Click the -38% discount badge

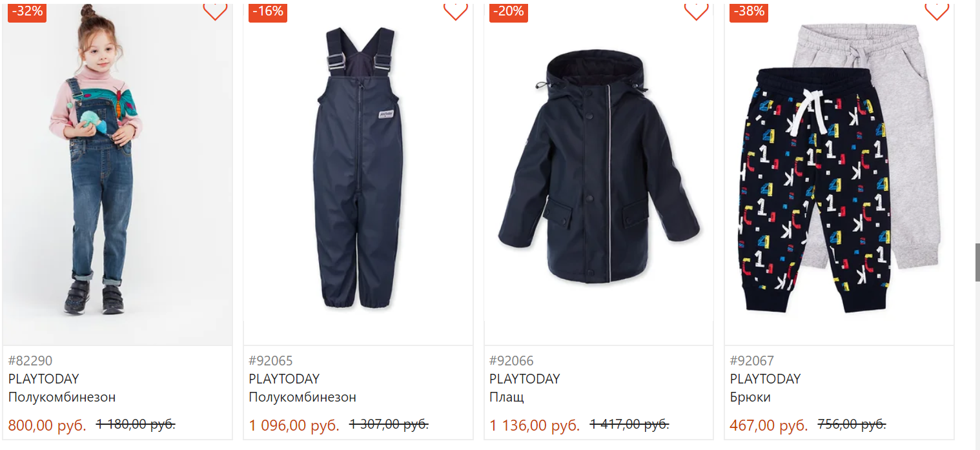(x=749, y=12)
